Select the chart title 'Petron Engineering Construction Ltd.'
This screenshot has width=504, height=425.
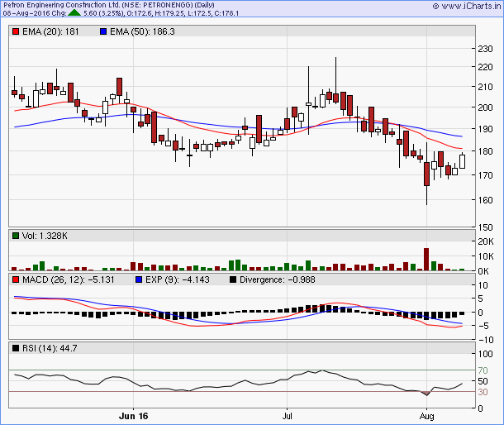62,5
